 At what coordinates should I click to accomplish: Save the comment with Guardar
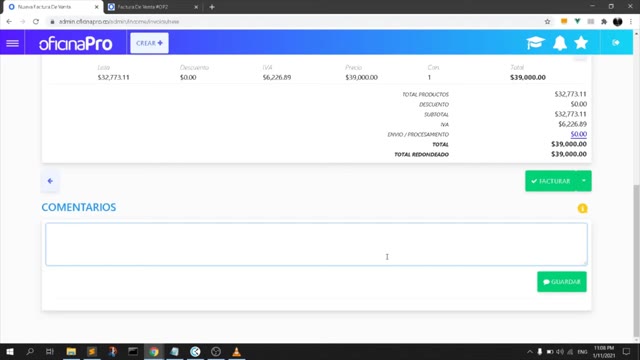click(562, 282)
